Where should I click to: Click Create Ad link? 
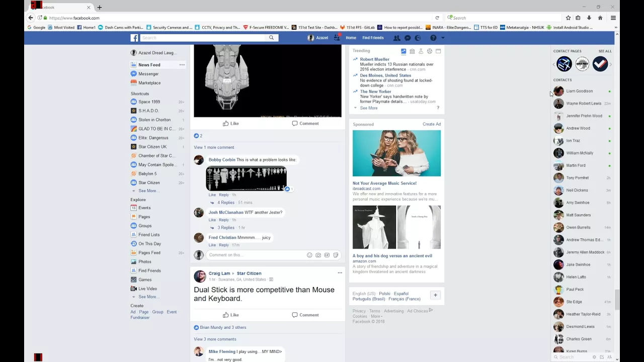[x=432, y=124]
